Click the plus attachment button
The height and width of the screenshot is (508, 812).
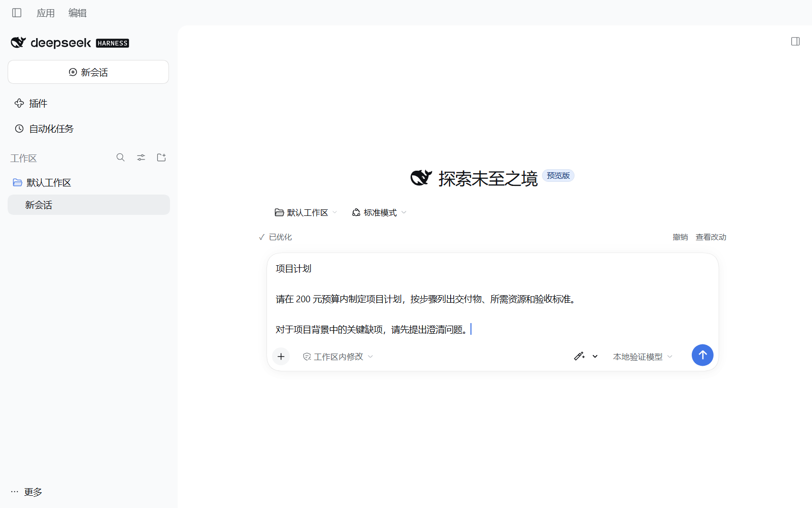point(281,357)
